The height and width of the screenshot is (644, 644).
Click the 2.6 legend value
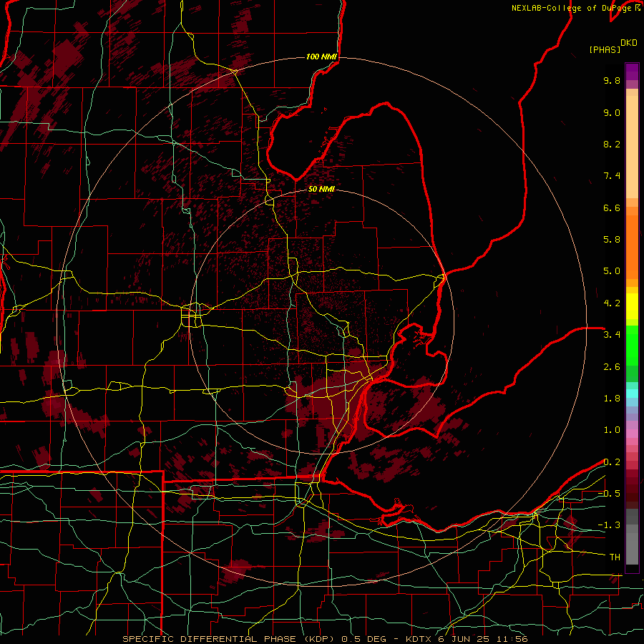click(612, 367)
